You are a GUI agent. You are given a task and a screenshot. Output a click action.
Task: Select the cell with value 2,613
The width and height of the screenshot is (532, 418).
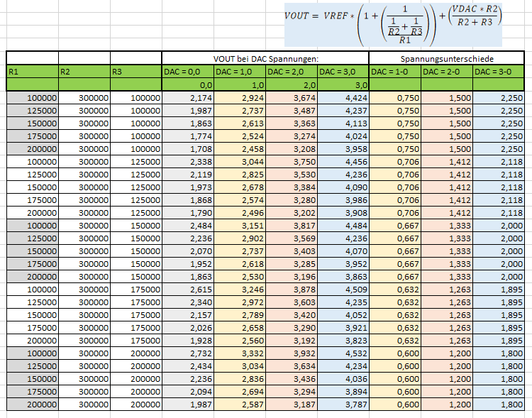(240, 123)
